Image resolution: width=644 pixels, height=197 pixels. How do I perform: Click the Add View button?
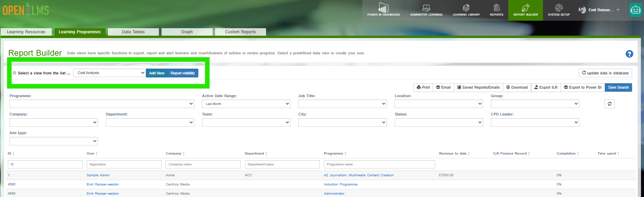coord(157,73)
